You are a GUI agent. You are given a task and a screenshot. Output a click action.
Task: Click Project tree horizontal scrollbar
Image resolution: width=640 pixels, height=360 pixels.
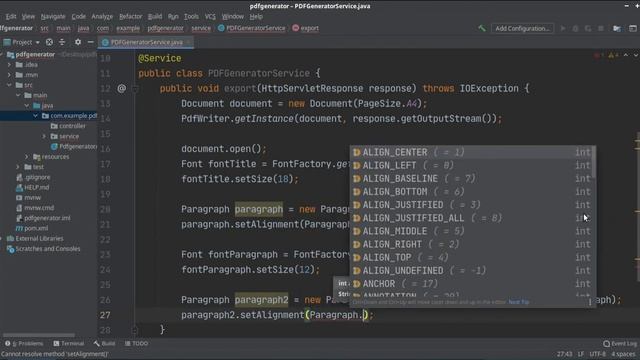click(39, 335)
